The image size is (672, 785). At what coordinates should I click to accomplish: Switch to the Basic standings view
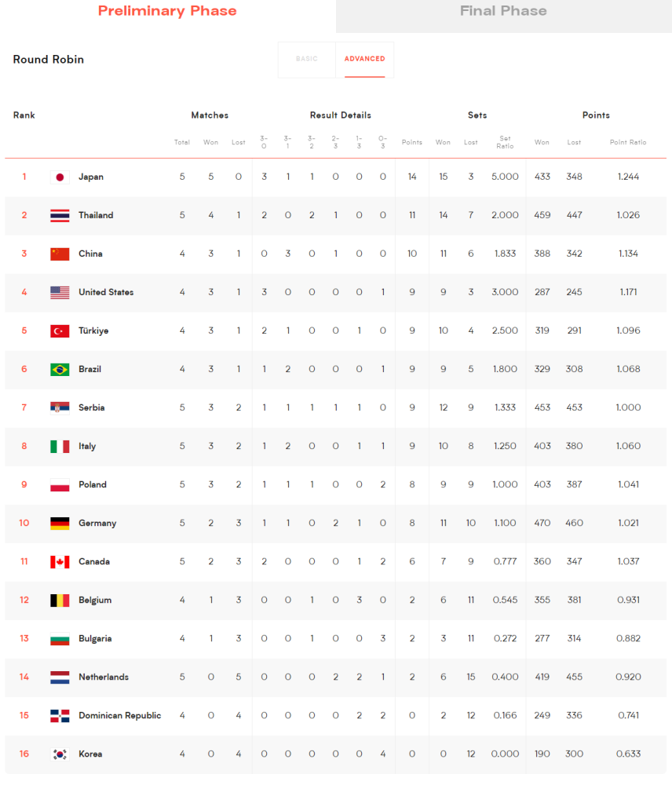click(307, 59)
